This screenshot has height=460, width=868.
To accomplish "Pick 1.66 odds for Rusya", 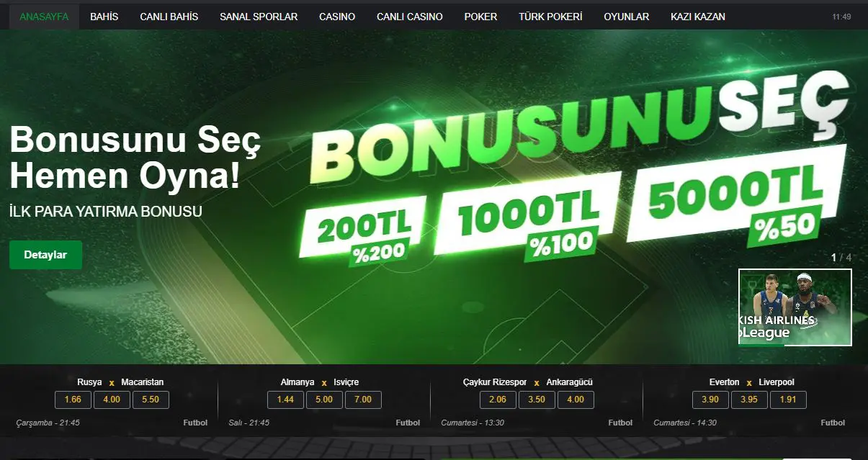I will pos(73,400).
